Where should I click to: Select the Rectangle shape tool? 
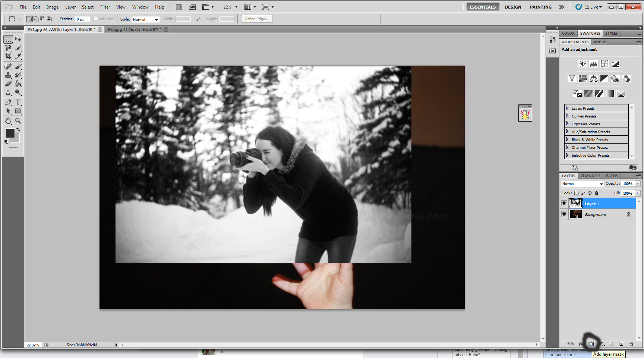pyautogui.click(x=18, y=111)
